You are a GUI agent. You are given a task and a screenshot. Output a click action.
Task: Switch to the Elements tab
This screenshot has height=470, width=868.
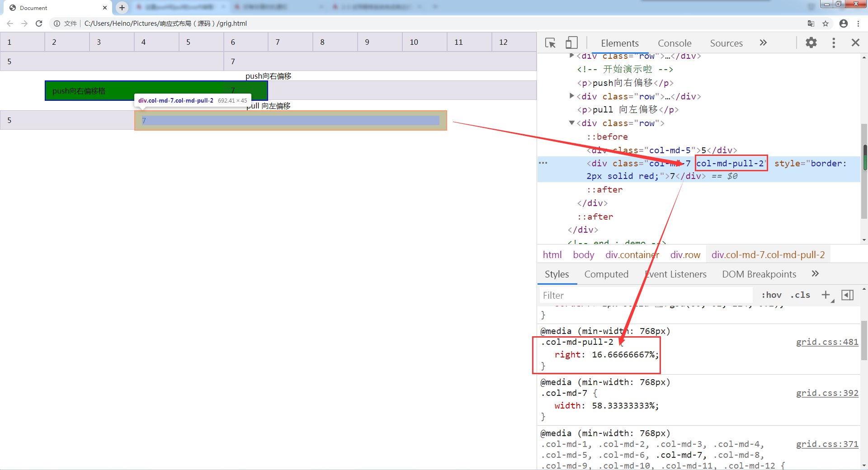620,43
